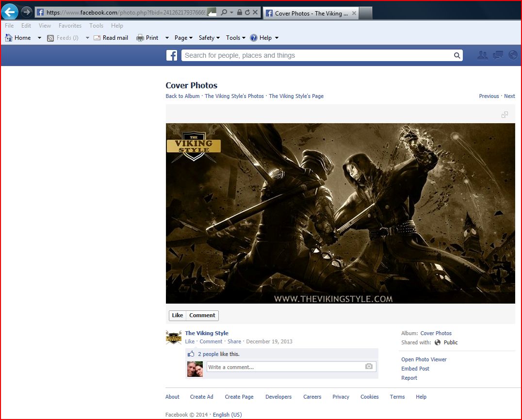Click the padlock security icon in address bar

239,12
